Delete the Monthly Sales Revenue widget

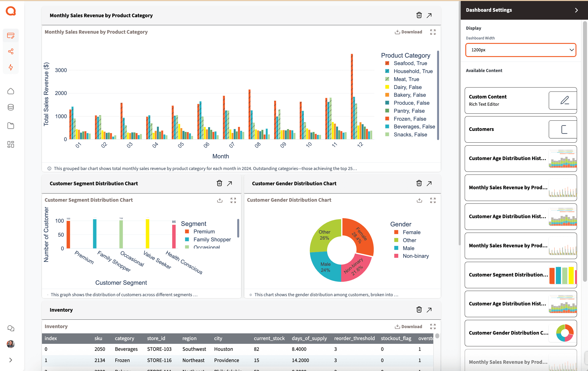tap(419, 15)
